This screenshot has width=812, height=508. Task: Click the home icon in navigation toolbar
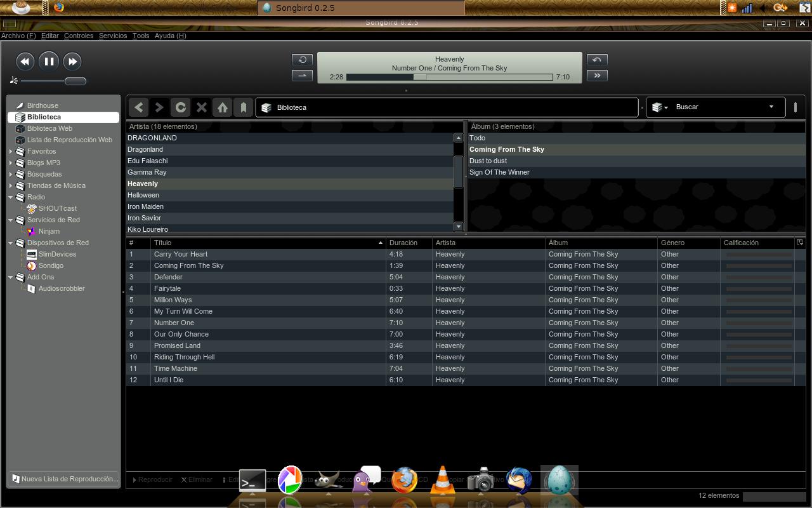(222, 107)
